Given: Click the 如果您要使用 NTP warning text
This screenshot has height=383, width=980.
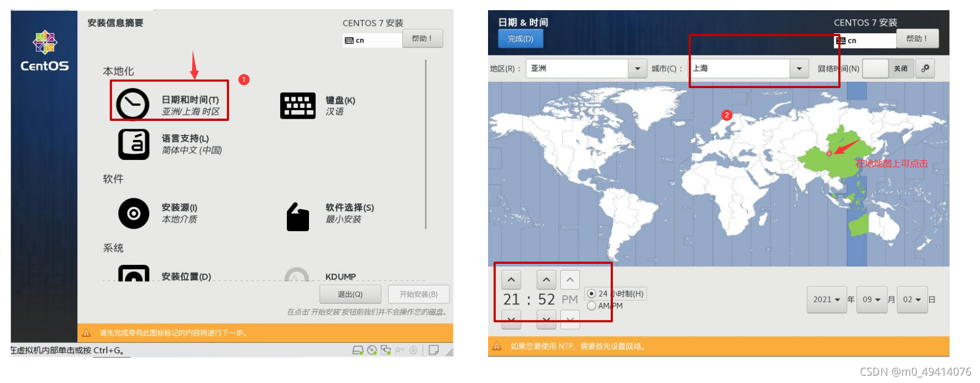Looking at the screenshot, I should [x=578, y=346].
